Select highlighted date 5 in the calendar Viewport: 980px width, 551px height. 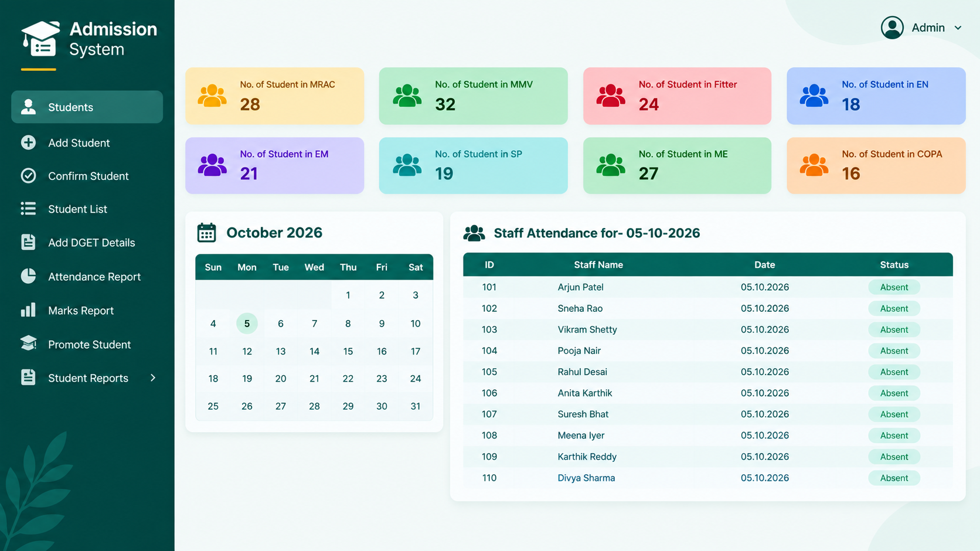click(247, 323)
